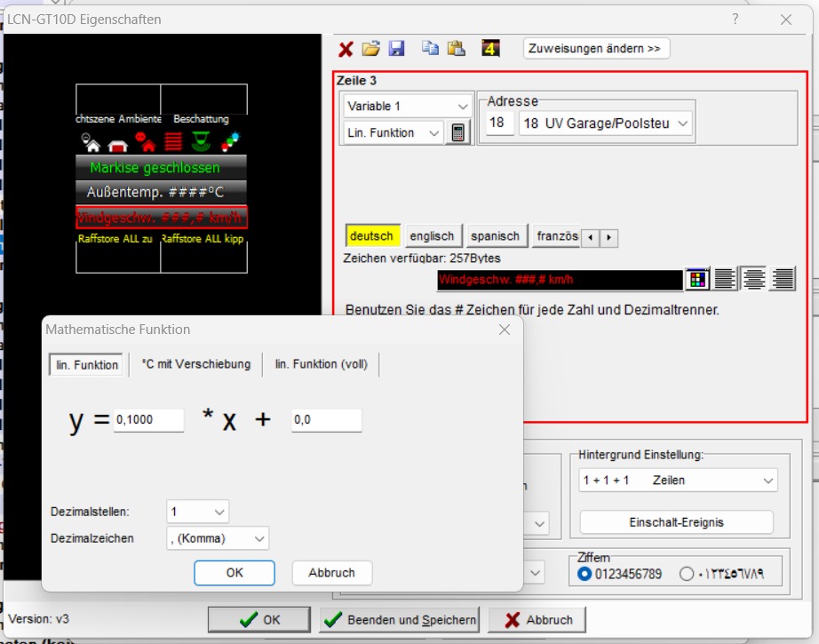Select Arabic-Indic digits radio button
Screen dimensions: 819x644
(x=687, y=574)
